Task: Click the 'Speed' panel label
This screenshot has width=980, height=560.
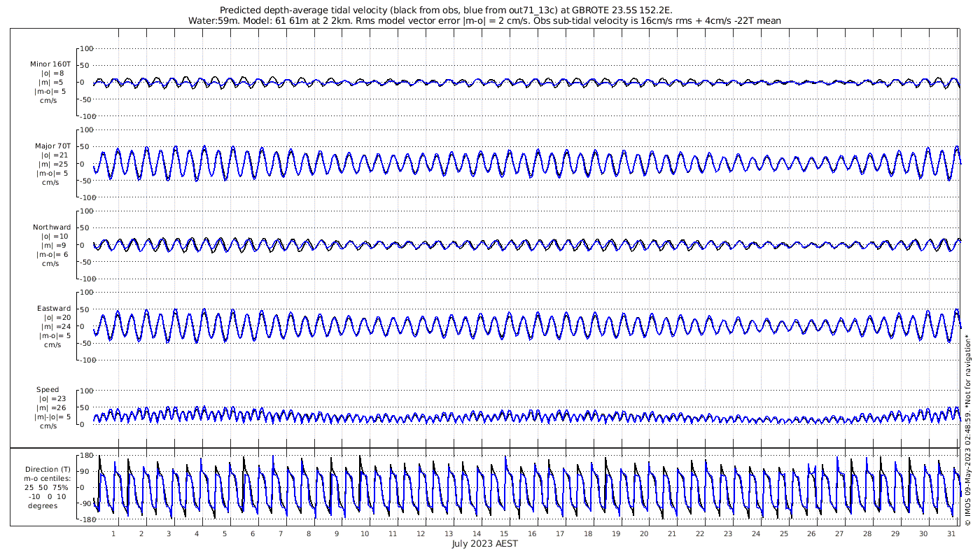Action: pos(48,390)
